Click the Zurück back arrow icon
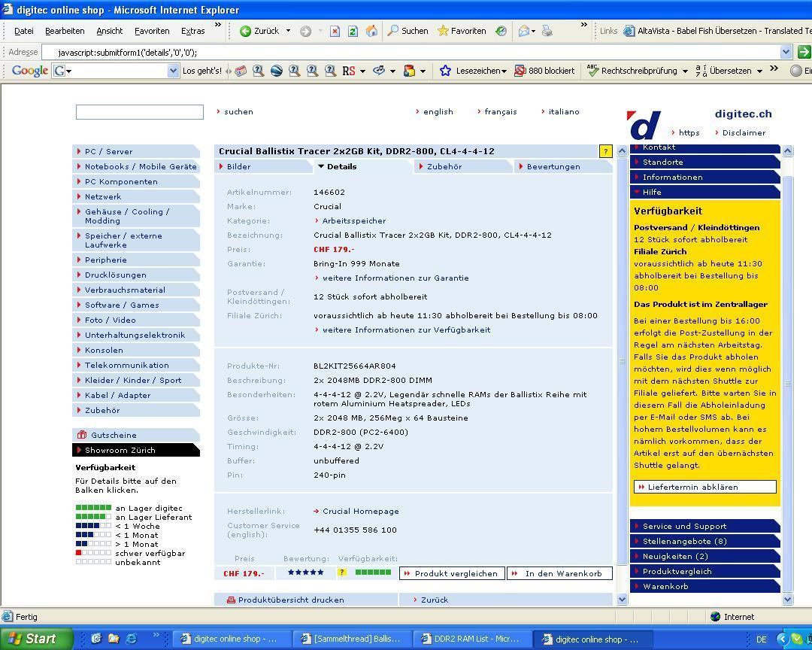This screenshot has width=812, height=650. [245, 31]
